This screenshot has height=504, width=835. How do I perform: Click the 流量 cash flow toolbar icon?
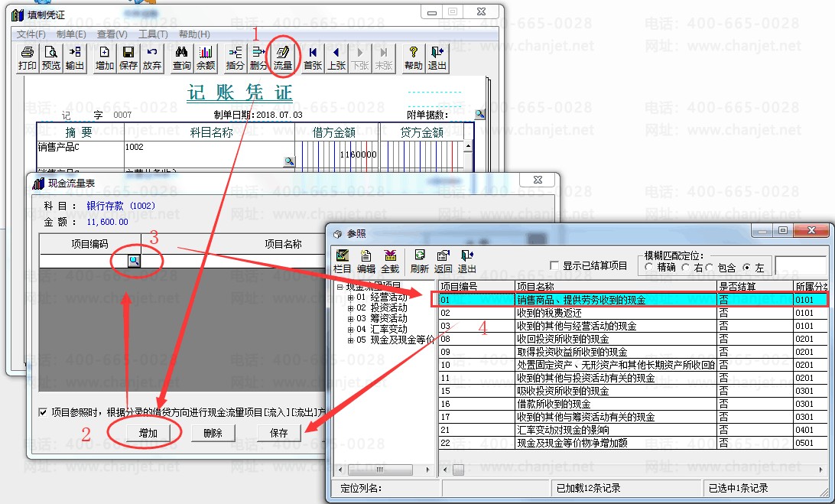click(x=283, y=58)
